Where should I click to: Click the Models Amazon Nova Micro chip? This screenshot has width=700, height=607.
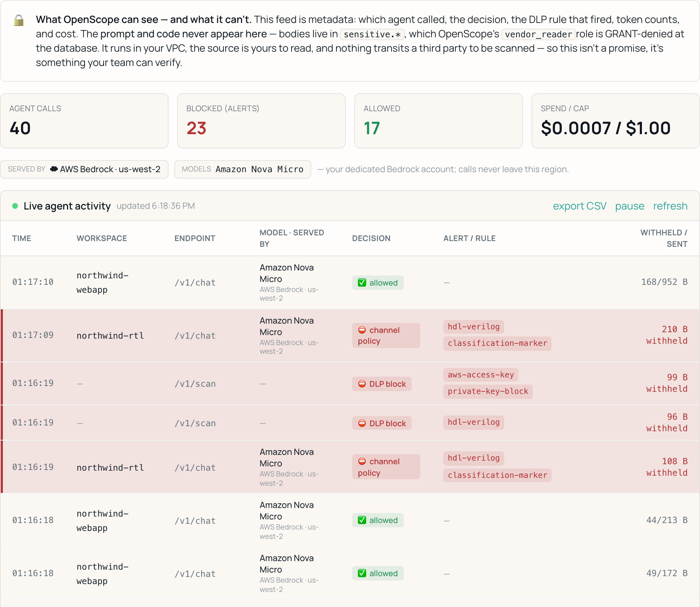pyautogui.click(x=243, y=169)
